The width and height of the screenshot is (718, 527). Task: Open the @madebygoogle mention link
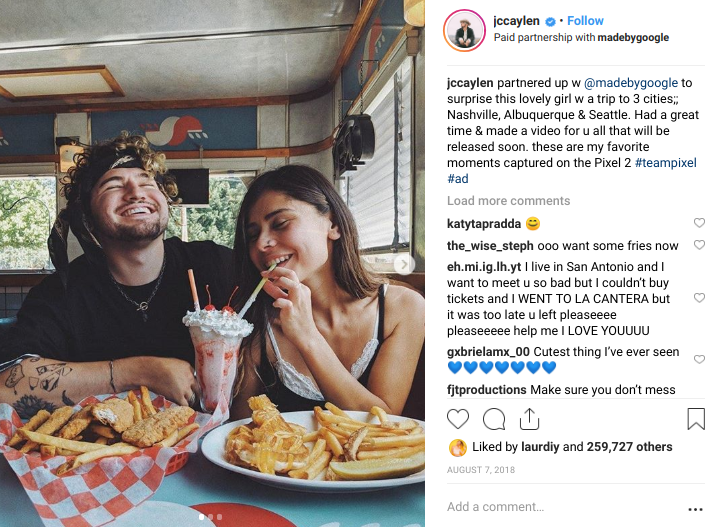(x=631, y=83)
